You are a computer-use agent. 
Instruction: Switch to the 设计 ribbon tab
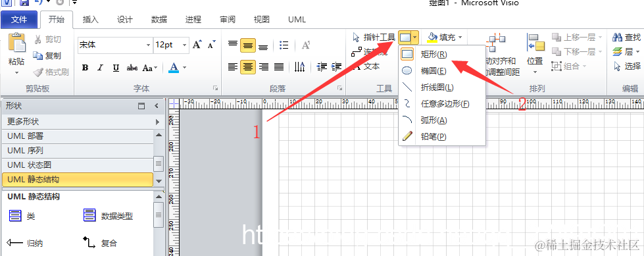point(124,19)
